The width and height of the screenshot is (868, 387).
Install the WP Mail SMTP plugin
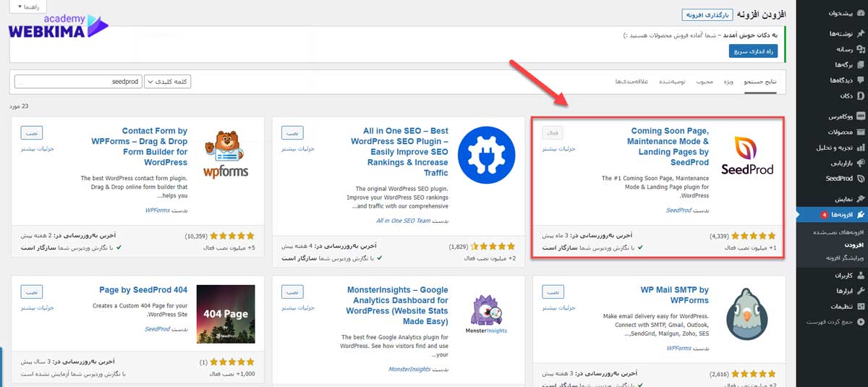click(x=553, y=292)
